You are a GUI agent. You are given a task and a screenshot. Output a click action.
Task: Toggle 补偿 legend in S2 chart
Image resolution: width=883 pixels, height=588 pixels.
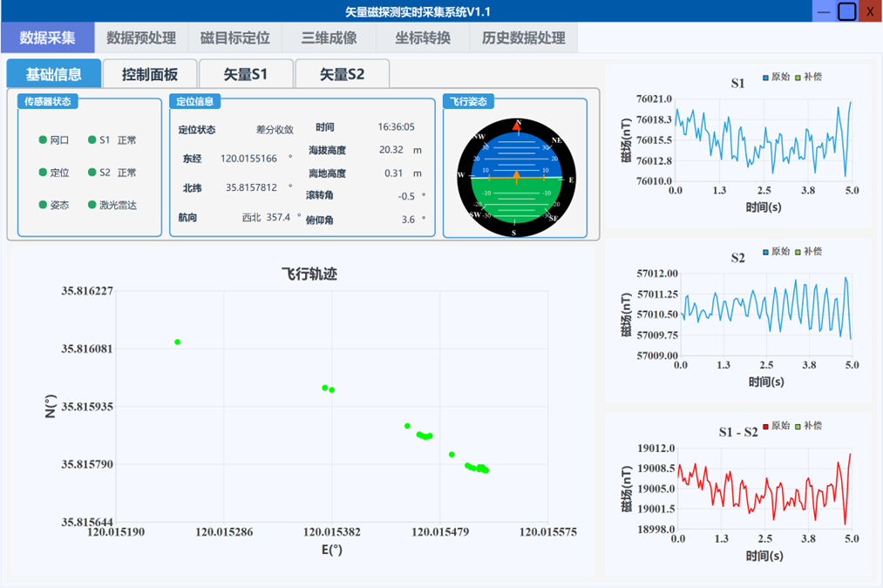[808, 252]
